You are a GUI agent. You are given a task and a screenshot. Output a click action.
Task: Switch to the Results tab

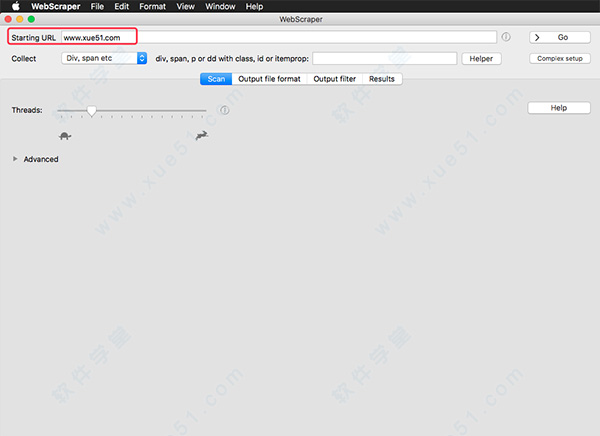pyautogui.click(x=382, y=79)
